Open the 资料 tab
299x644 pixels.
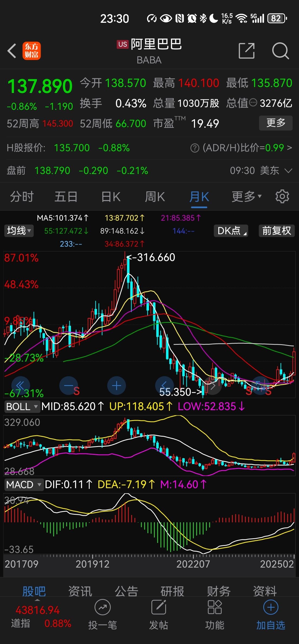tap(265, 591)
